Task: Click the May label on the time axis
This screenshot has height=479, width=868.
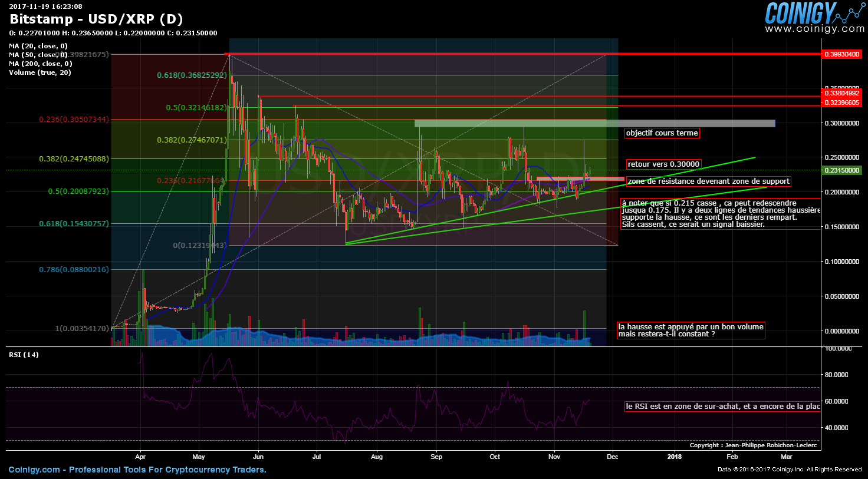Action: [x=199, y=457]
